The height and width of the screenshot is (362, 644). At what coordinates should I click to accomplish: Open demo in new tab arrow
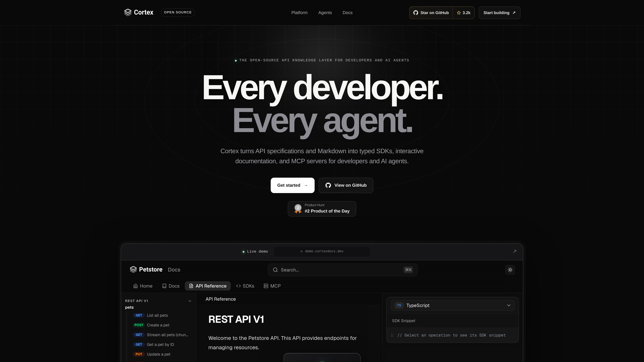515,251
